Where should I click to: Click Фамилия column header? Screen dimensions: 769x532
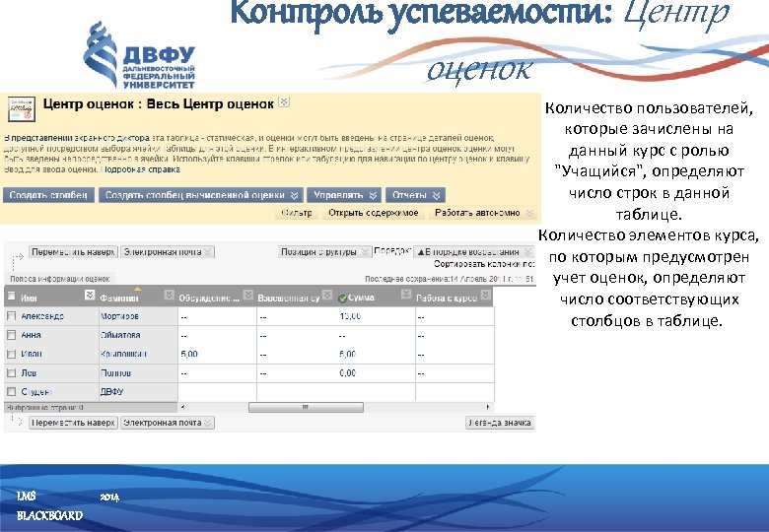tap(119, 298)
